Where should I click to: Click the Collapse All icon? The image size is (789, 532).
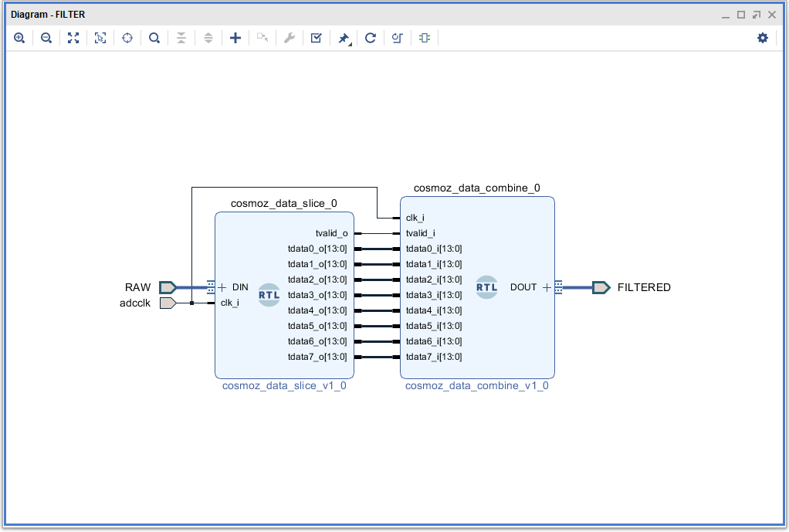point(181,38)
